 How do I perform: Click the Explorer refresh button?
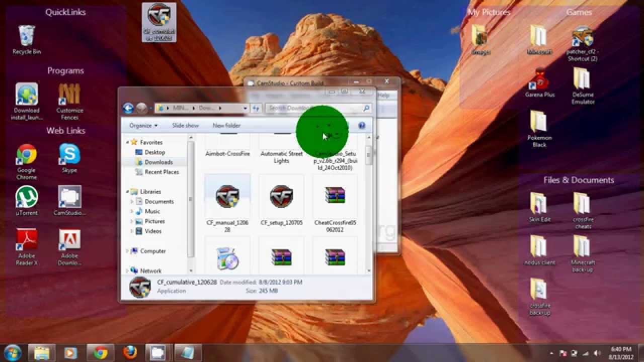tap(256, 108)
